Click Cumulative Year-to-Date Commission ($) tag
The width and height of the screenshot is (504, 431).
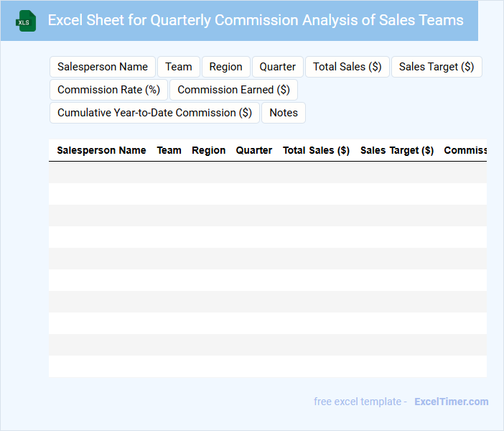[x=154, y=113]
